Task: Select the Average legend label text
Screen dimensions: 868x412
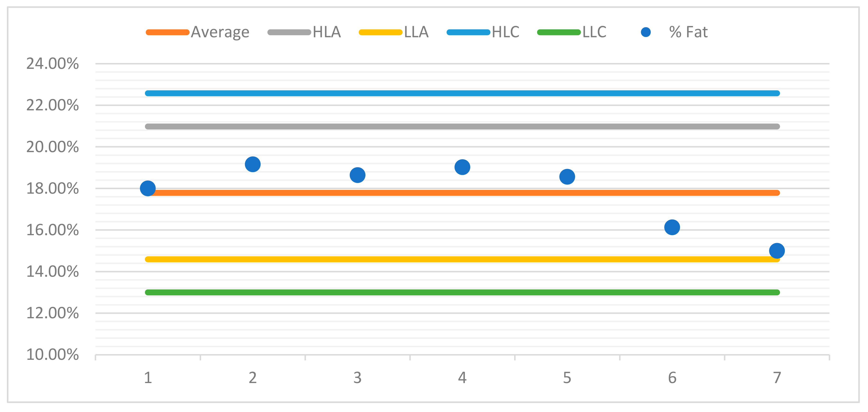Action: (x=220, y=32)
